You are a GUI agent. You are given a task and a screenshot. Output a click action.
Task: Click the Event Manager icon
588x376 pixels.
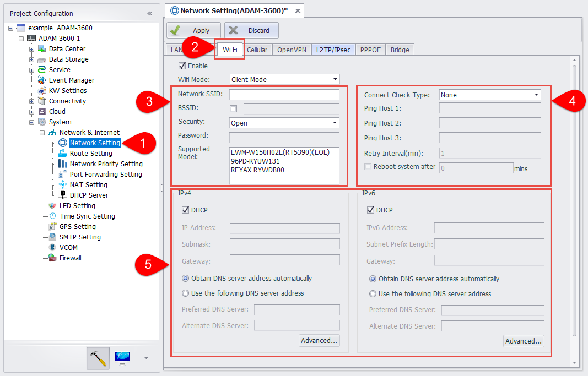click(41, 80)
